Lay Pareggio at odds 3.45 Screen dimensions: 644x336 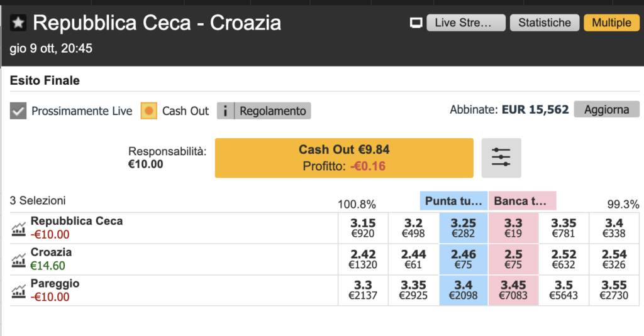tap(513, 290)
